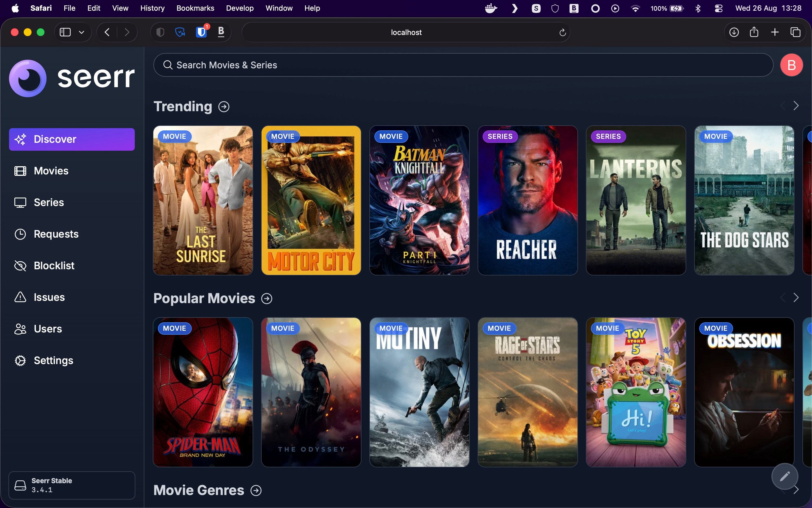
Task: Click the floating pencil edit button
Action: click(x=784, y=476)
